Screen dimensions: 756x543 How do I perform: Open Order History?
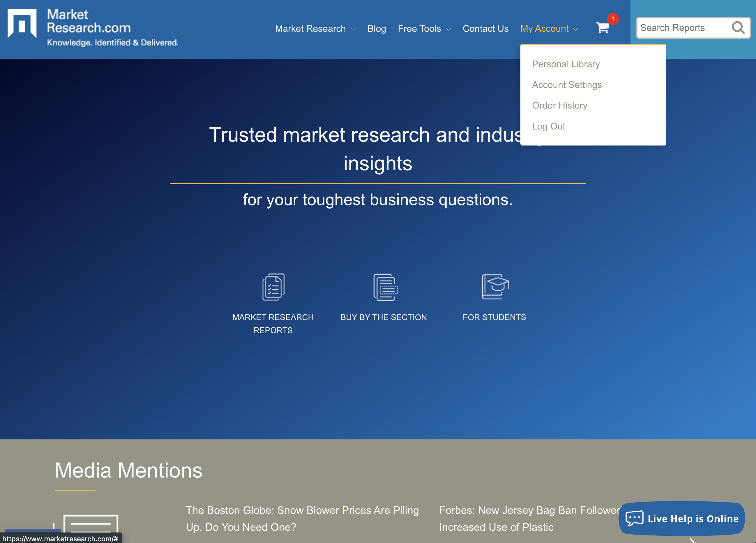point(560,105)
